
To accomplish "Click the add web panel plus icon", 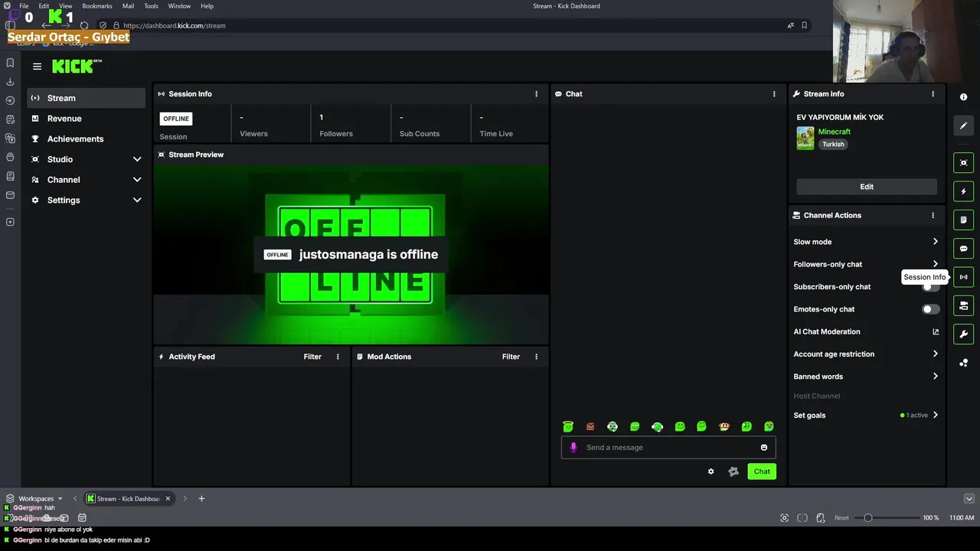I will point(10,222).
